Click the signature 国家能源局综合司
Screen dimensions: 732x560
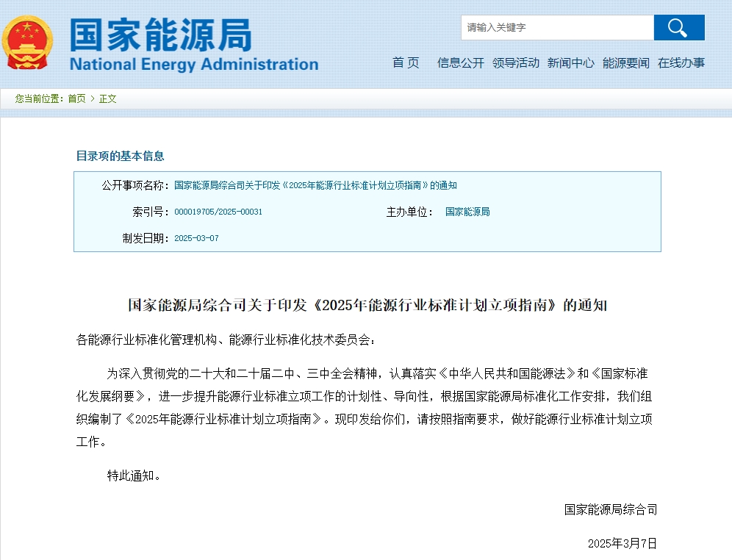pos(611,509)
